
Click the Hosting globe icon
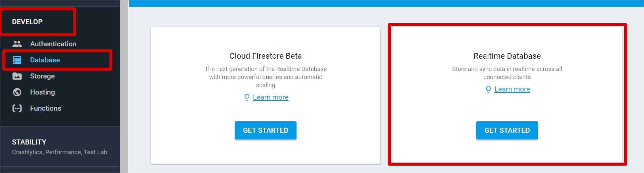17,92
